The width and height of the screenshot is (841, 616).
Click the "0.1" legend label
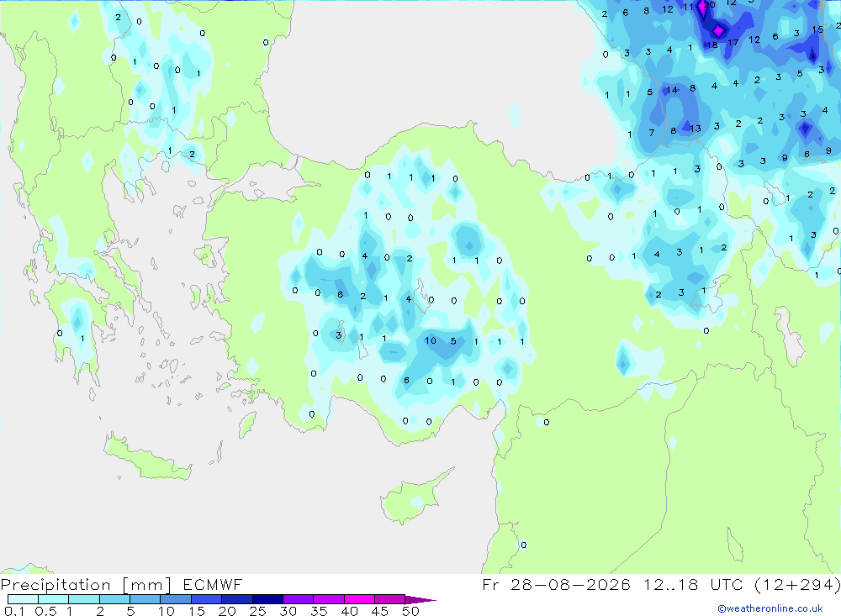pyautogui.click(x=15, y=611)
